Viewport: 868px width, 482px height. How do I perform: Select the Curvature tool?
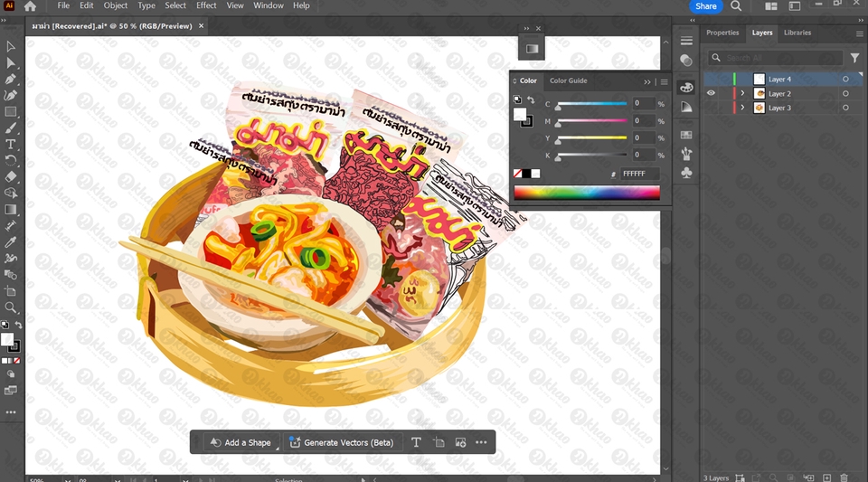[x=10, y=95]
